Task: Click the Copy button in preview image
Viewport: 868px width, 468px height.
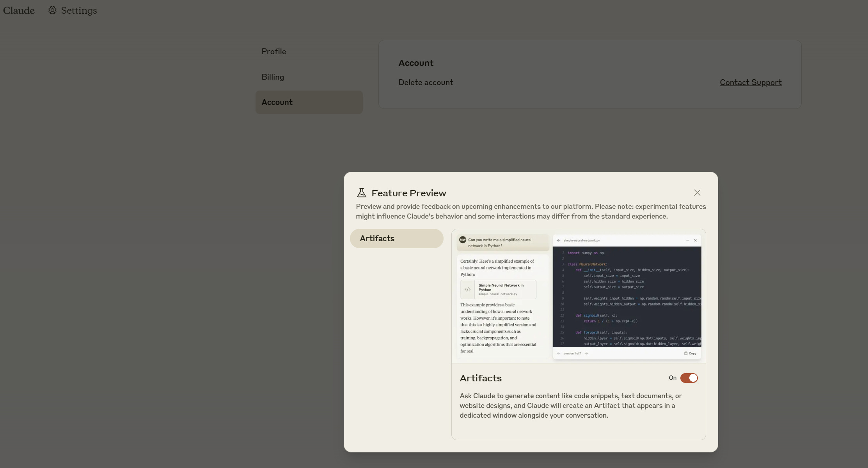Action: click(690, 353)
